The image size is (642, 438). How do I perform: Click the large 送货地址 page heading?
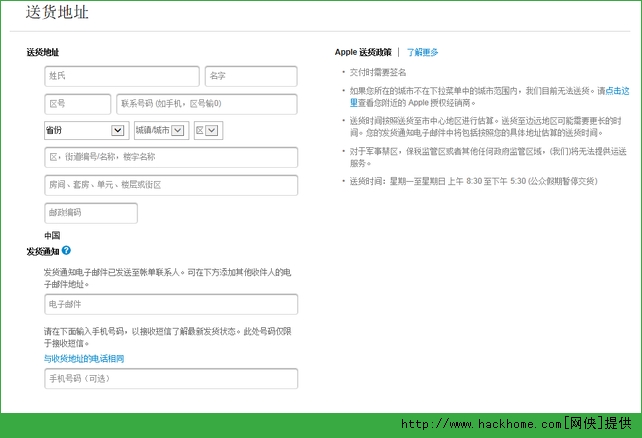(x=61, y=14)
